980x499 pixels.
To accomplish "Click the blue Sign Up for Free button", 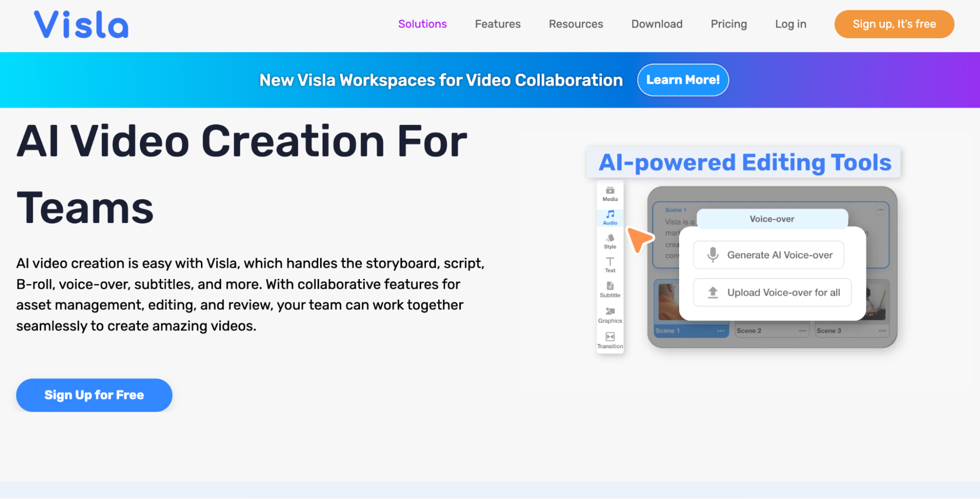I will point(94,395).
